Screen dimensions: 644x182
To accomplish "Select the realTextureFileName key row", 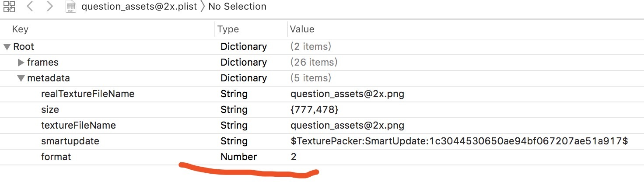I will click(x=87, y=94).
